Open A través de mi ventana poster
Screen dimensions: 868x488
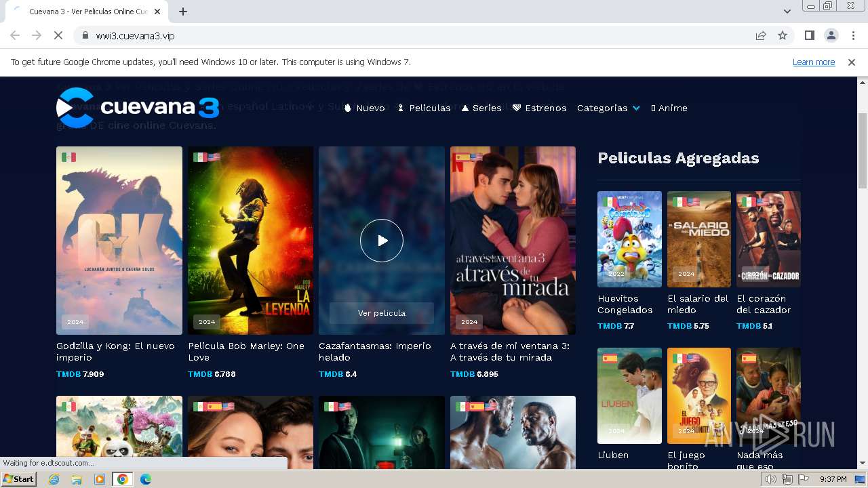513,241
